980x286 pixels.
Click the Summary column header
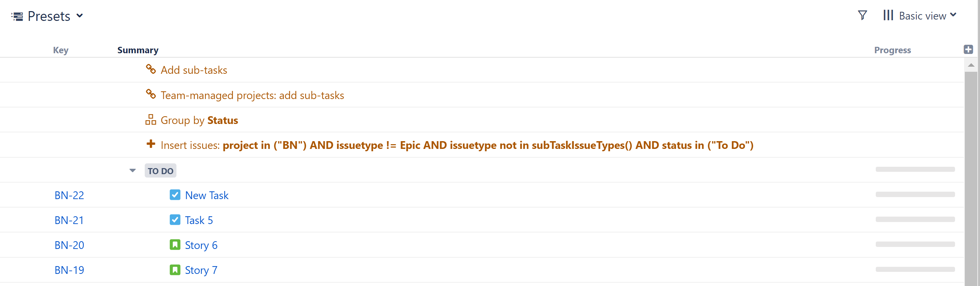coord(138,50)
